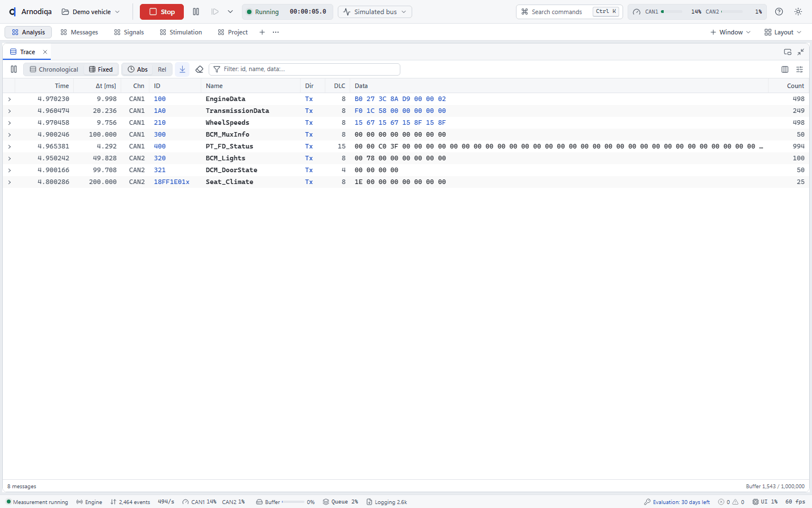Switch trace to Chronological mode
The height and width of the screenshot is (508, 812).
(x=54, y=69)
